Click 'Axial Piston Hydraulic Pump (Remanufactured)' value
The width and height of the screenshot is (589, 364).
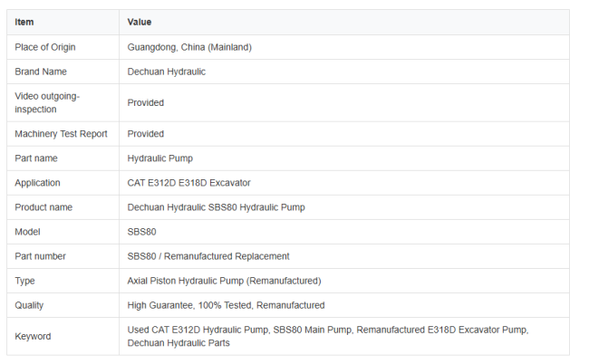coord(224,281)
